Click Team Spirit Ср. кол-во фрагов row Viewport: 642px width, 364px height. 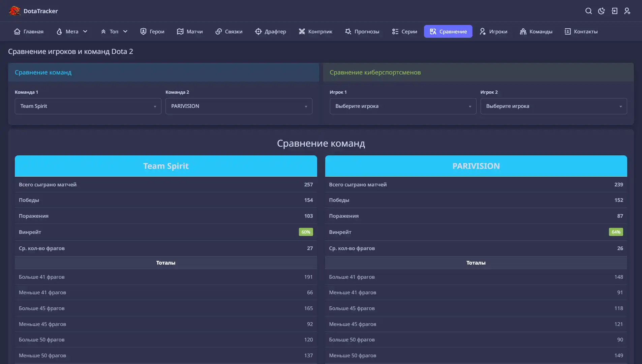166,248
